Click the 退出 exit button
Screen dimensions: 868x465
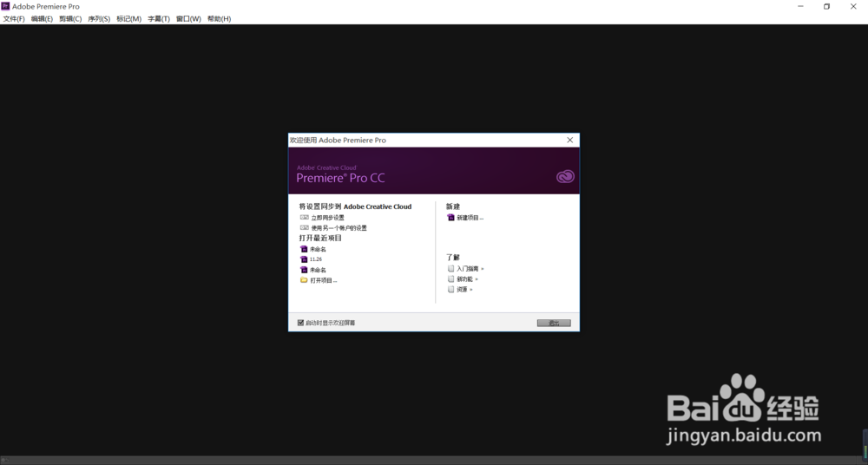[x=554, y=324]
